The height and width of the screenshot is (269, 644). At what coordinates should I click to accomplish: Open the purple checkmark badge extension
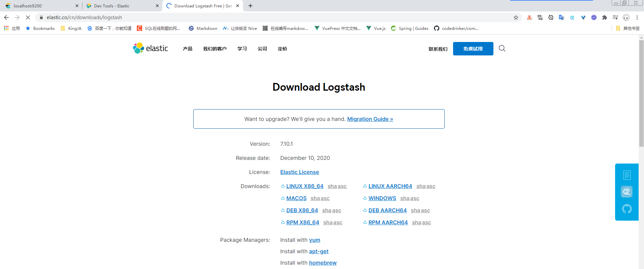[594, 17]
